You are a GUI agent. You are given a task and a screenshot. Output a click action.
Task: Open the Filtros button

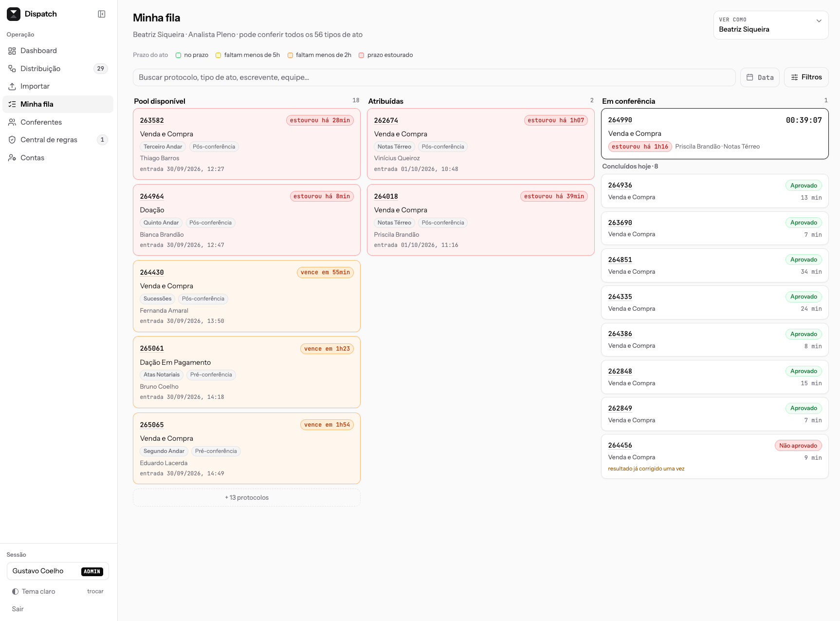pos(806,77)
